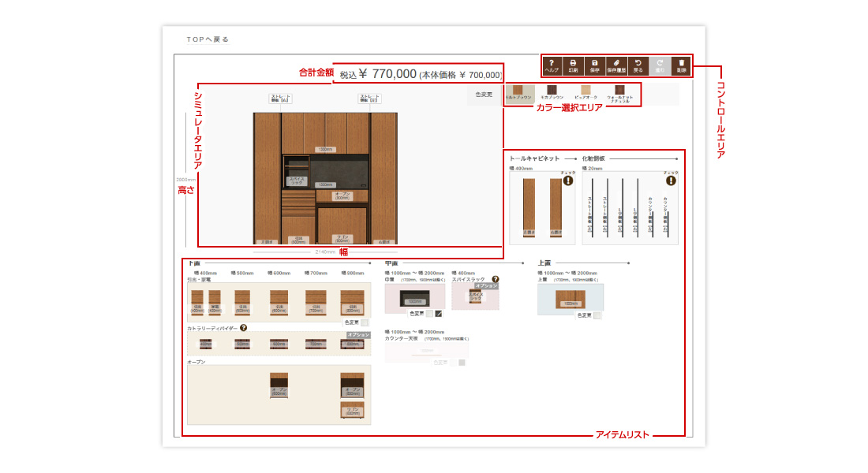Click the 削除 (delete) trash icon

pos(682,65)
